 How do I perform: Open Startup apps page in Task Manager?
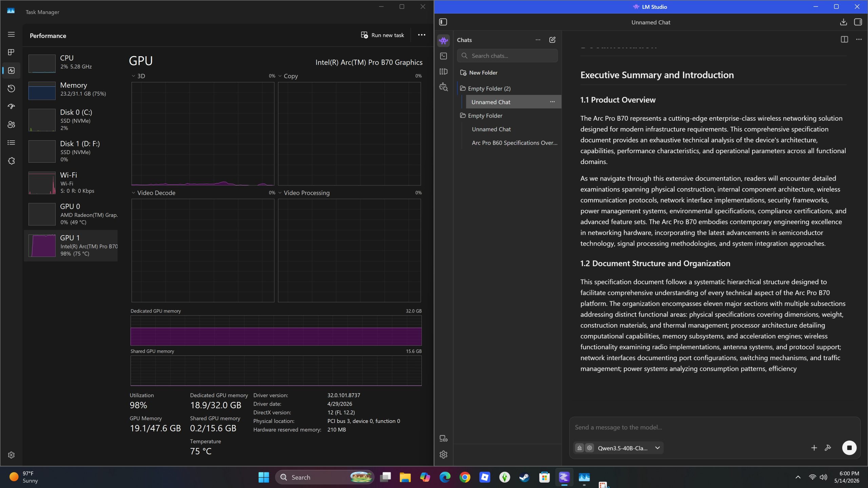point(11,106)
